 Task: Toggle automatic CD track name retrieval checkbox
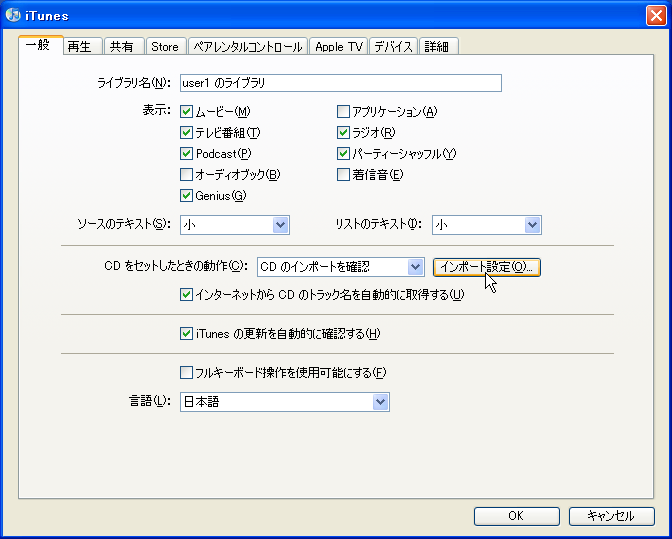pos(186,295)
